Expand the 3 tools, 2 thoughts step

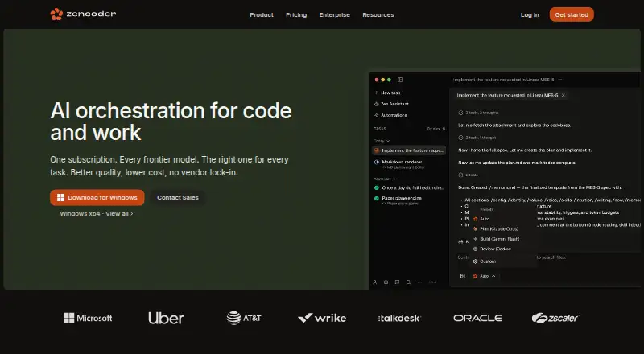[x=478, y=113]
